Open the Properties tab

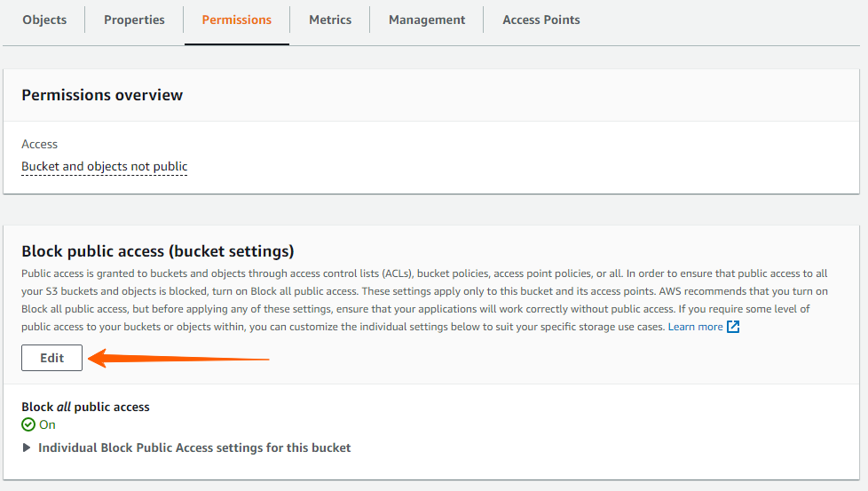click(x=134, y=20)
